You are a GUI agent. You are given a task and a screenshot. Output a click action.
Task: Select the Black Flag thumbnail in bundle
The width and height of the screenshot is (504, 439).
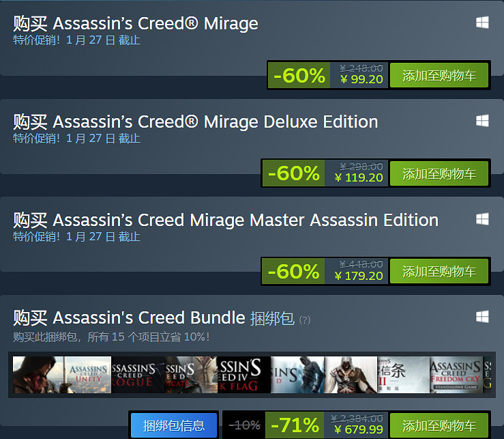(x=244, y=375)
